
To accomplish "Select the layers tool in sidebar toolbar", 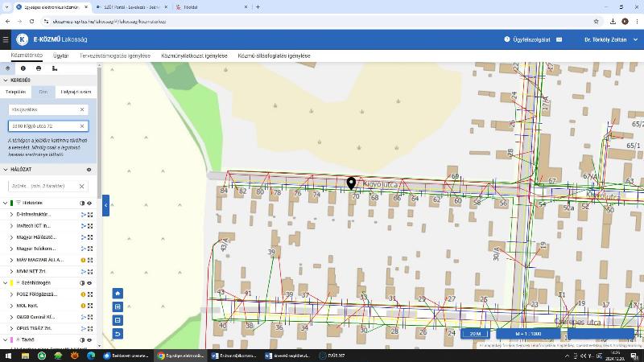I will point(7,68).
